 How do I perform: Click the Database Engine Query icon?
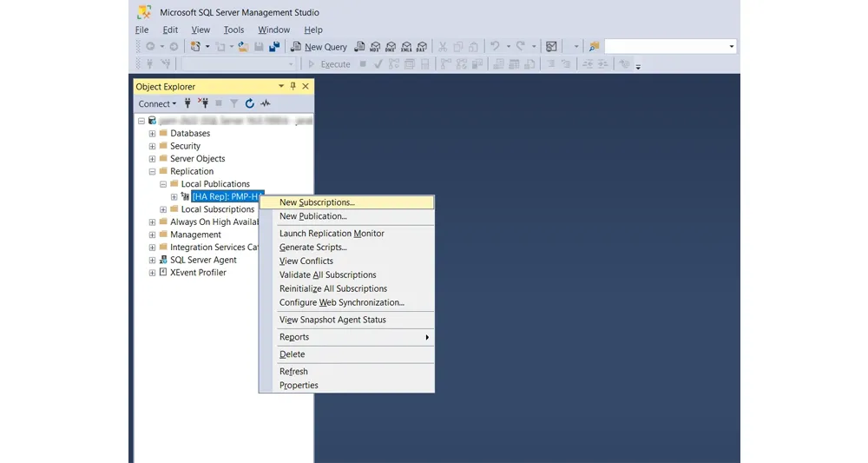[x=360, y=47]
